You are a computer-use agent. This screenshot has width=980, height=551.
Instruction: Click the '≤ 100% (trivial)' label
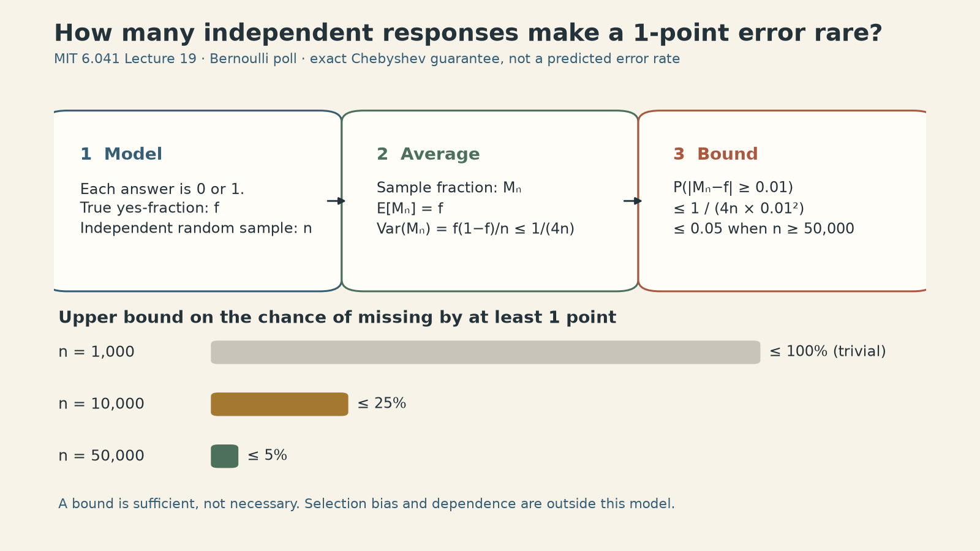point(827,352)
